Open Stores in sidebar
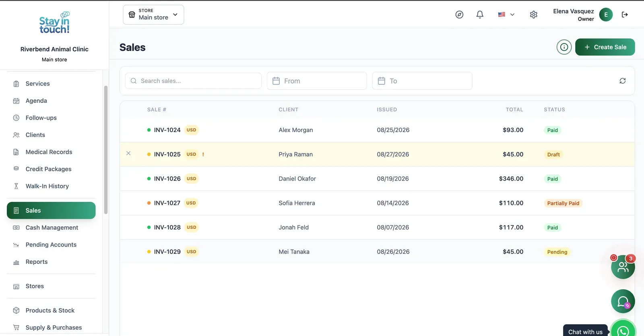Viewport: 644px width, 336px height. click(51, 286)
